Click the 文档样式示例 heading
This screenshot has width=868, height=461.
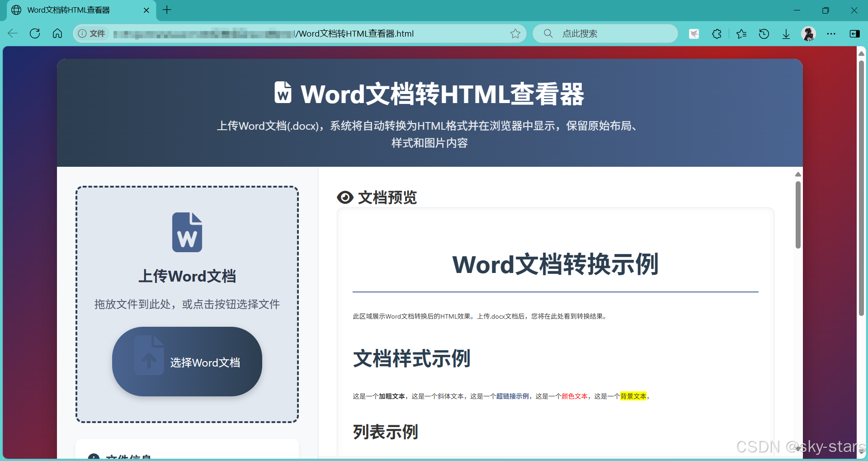click(412, 359)
